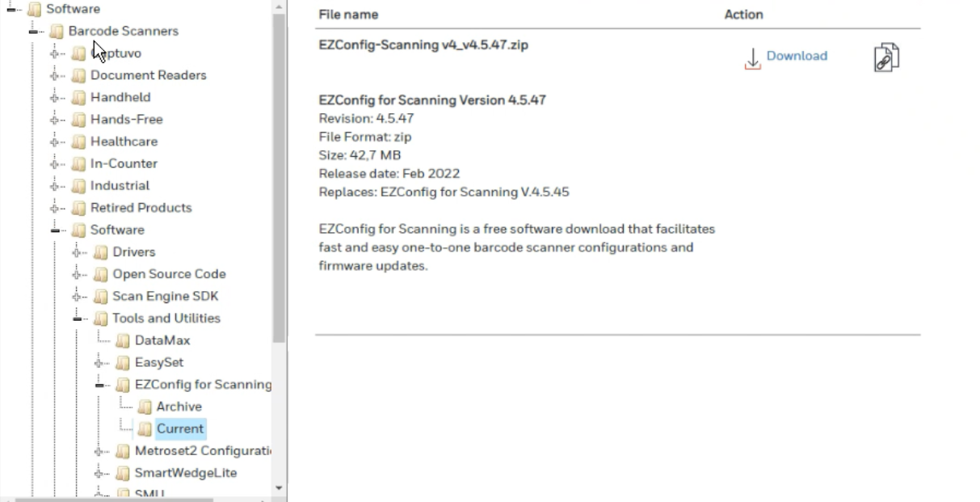This screenshot has width=980, height=502.
Task: Expand the Industrial tree node
Action: click(x=56, y=185)
